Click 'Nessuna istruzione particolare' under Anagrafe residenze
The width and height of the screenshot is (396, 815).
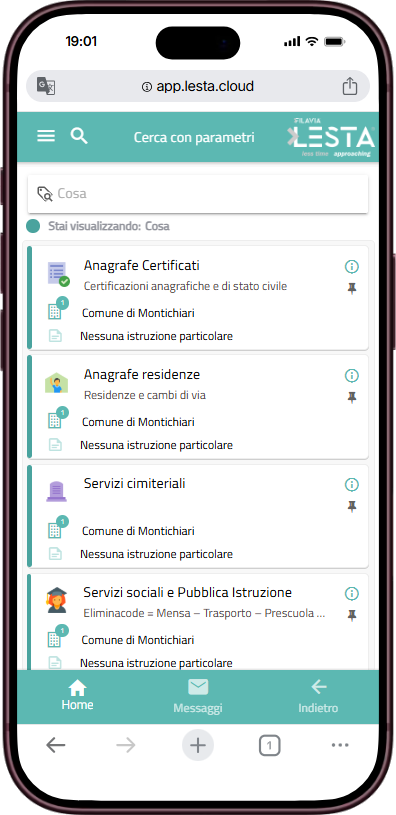pos(156,445)
